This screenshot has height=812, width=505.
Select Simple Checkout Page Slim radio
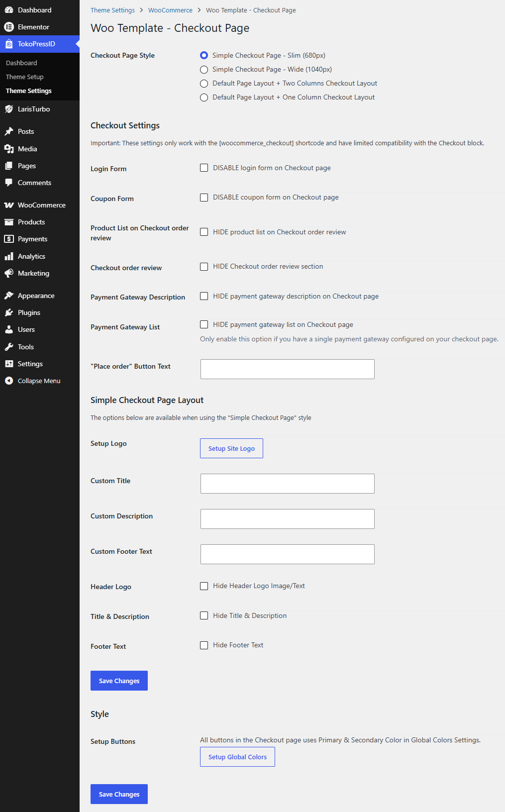click(x=204, y=55)
